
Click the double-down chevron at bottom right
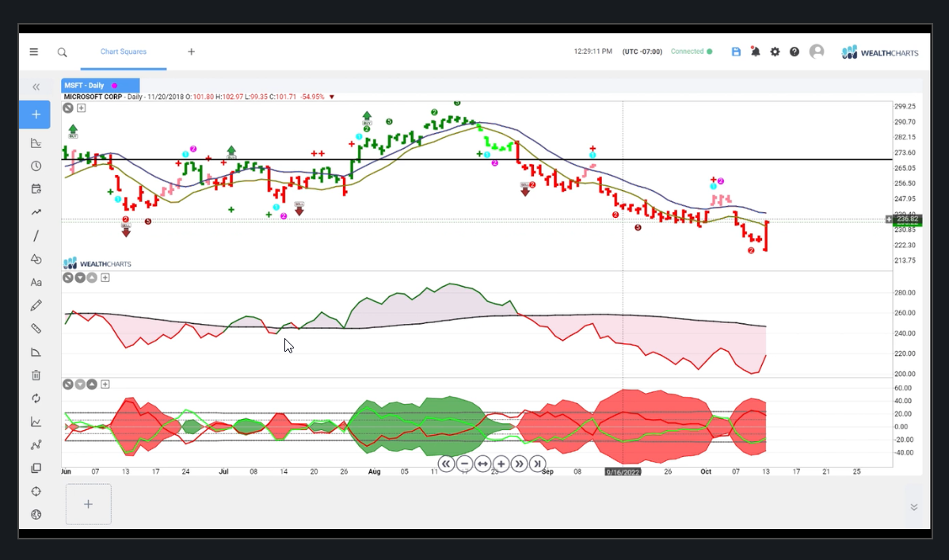(x=914, y=508)
